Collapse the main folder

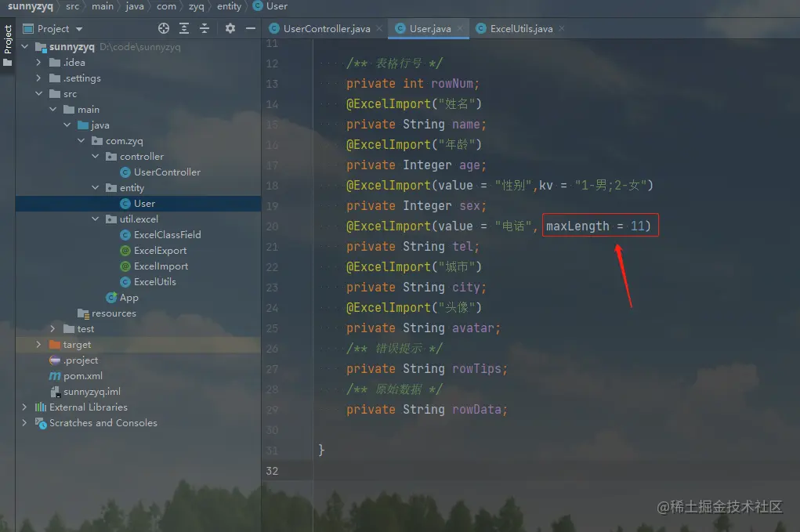(53, 109)
